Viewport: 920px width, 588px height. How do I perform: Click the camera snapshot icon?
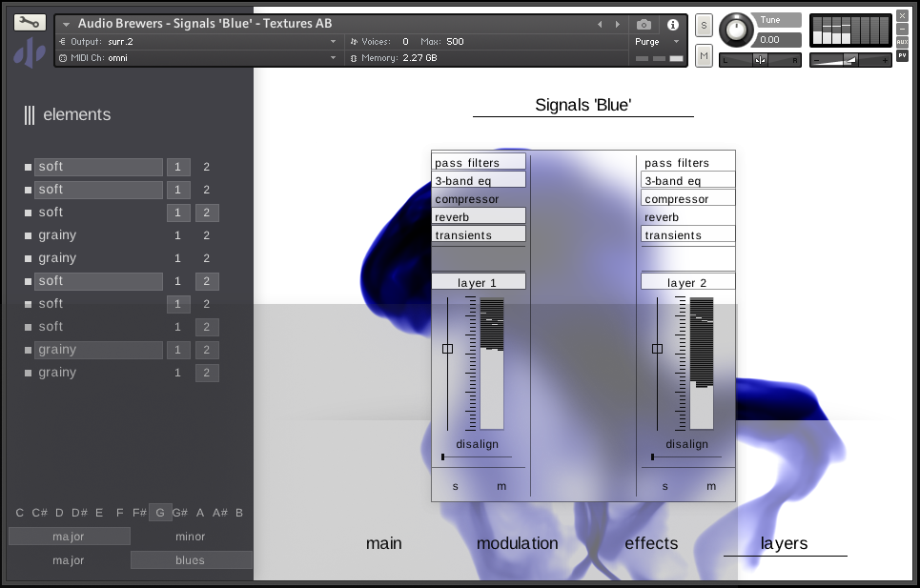coord(644,25)
